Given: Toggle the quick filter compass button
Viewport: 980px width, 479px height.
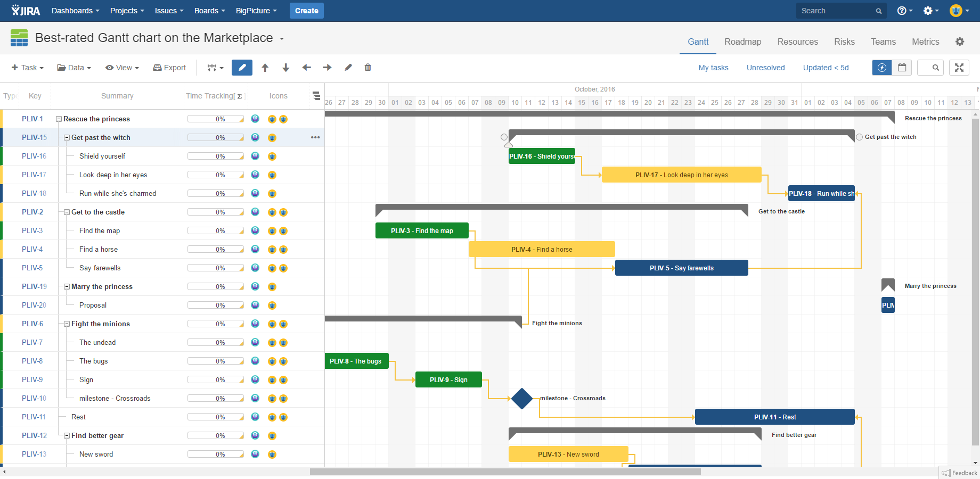Looking at the screenshot, I should pos(882,68).
